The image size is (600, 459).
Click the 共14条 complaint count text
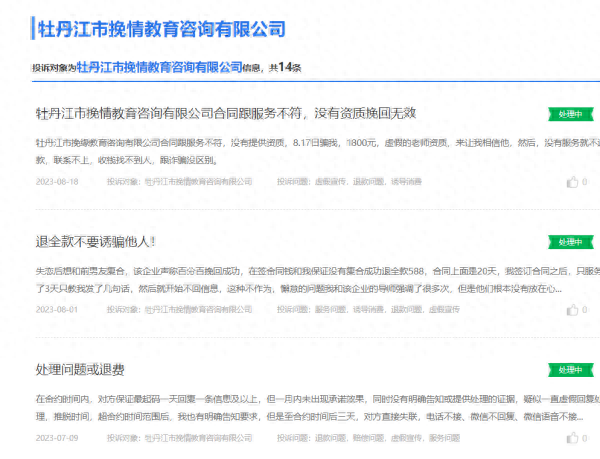point(285,68)
